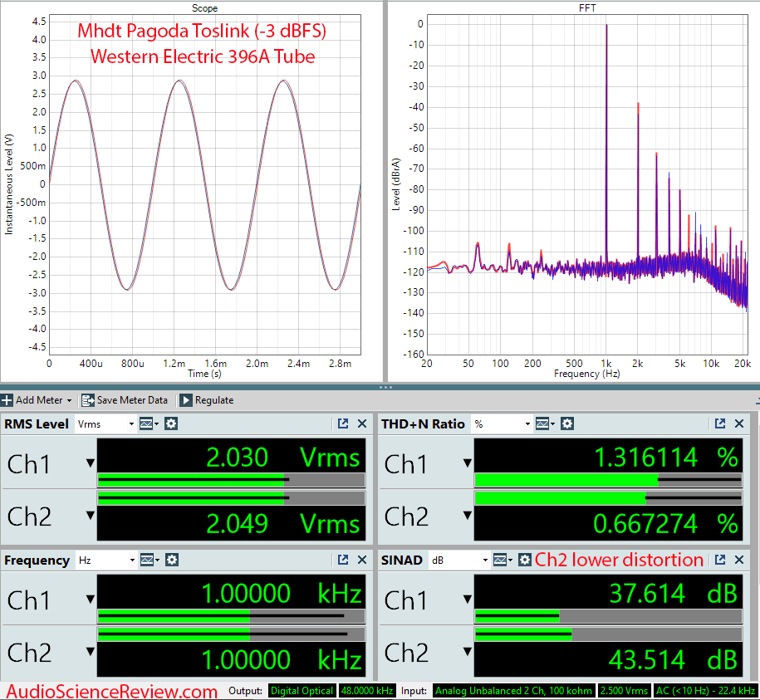Click the SINAD Ch1 bar graph
The height and width of the screenshot is (700, 760).
click(608, 616)
